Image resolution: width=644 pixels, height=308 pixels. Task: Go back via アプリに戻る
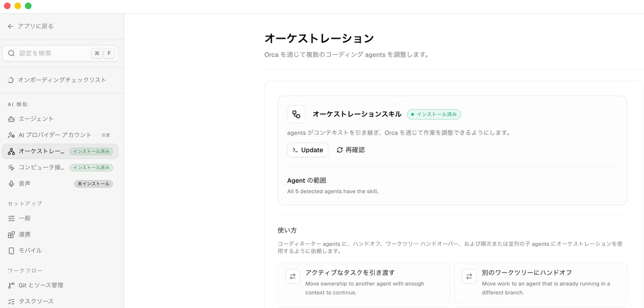click(x=31, y=26)
